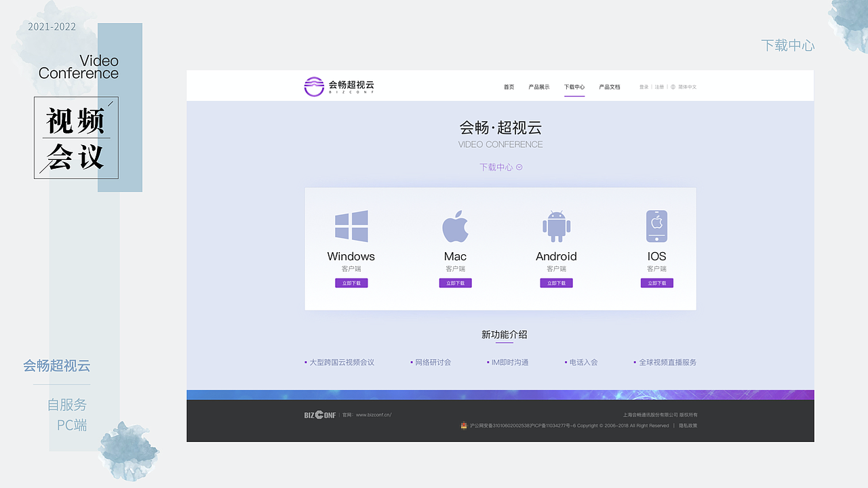This screenshot has height=488, width=868.
Task: Download the Android client with 立即下载
Action: [556, 283]
